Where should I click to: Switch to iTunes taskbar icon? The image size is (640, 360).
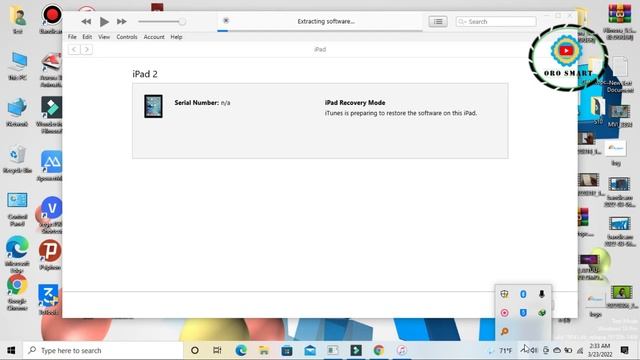[402, 350]
